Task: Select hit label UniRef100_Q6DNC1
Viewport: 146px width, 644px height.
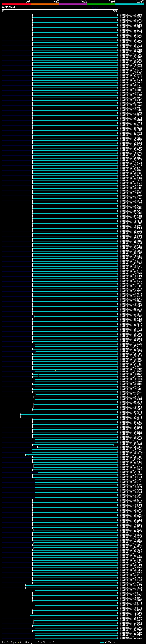Action: (x=131, y=82)
